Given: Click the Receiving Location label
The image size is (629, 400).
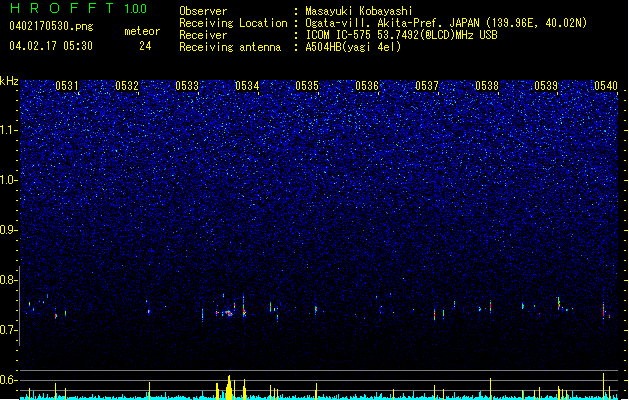Looking at the screenshot, I should pos(233,23).
